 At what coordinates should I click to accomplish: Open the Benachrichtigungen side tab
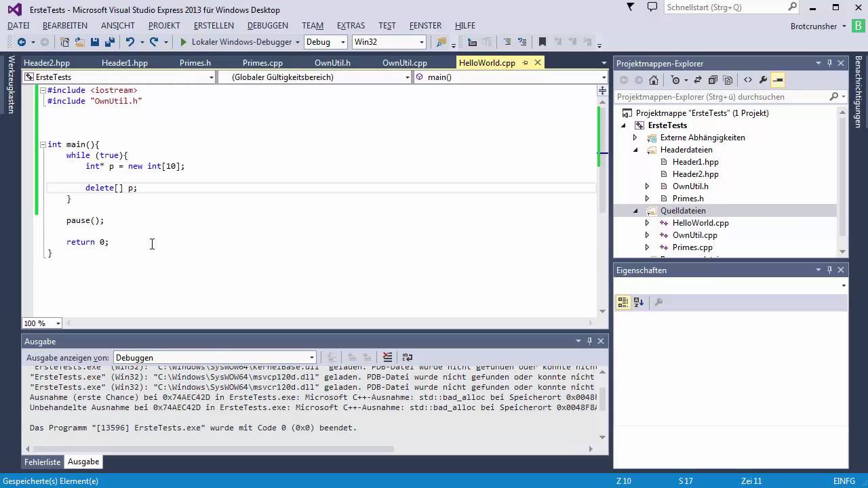click(x=858, y=91)
